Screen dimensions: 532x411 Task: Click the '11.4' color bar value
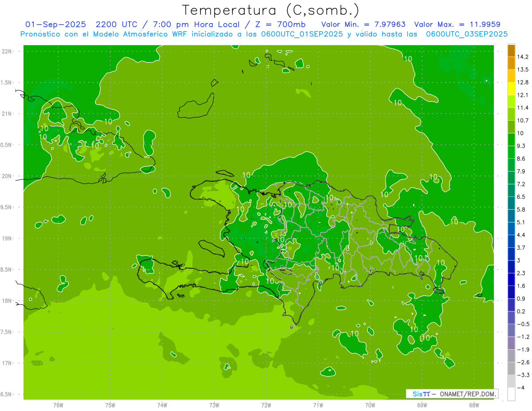coord(523,108)
